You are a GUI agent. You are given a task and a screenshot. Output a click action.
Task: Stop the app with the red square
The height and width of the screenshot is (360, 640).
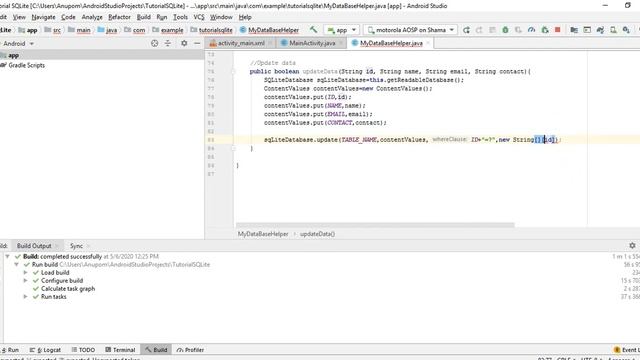pyautogui.click(x=558, y=30)
